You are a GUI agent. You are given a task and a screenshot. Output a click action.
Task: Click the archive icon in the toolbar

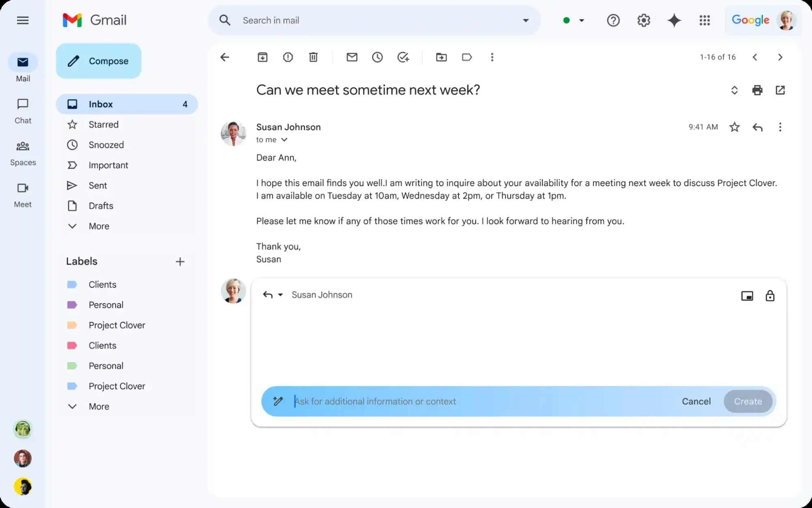(263, 57)
